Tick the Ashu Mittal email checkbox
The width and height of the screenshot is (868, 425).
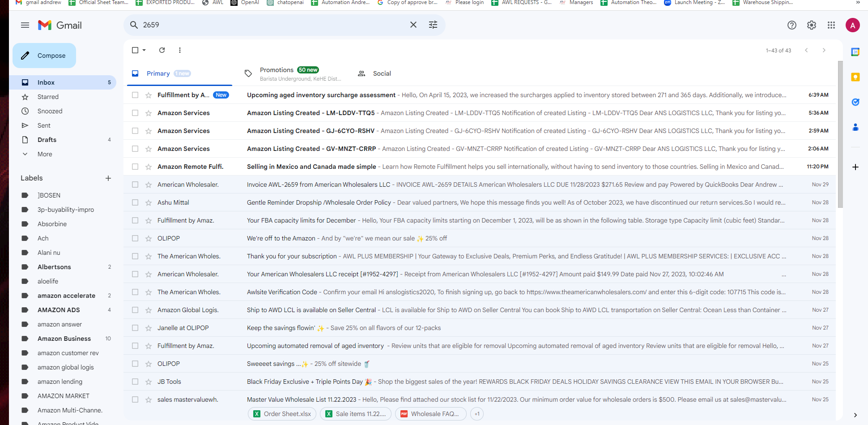pyautogui.click(x=135, y=202)
